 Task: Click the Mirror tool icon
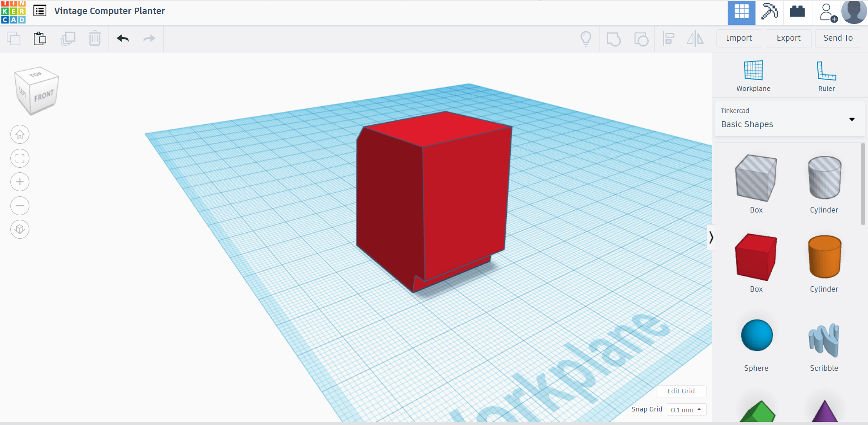[695, 39]
